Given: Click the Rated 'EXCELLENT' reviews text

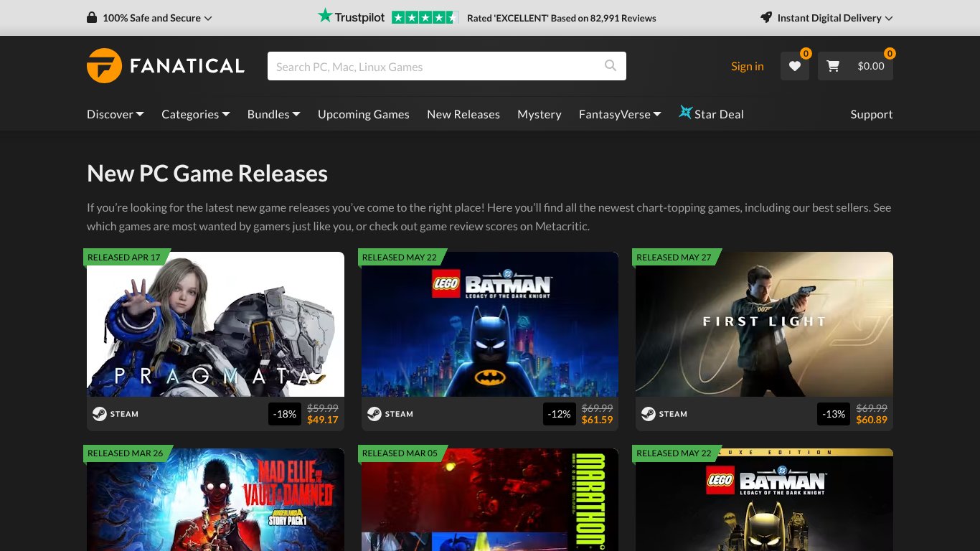Looking at the screenshot, I should [562, 18].
